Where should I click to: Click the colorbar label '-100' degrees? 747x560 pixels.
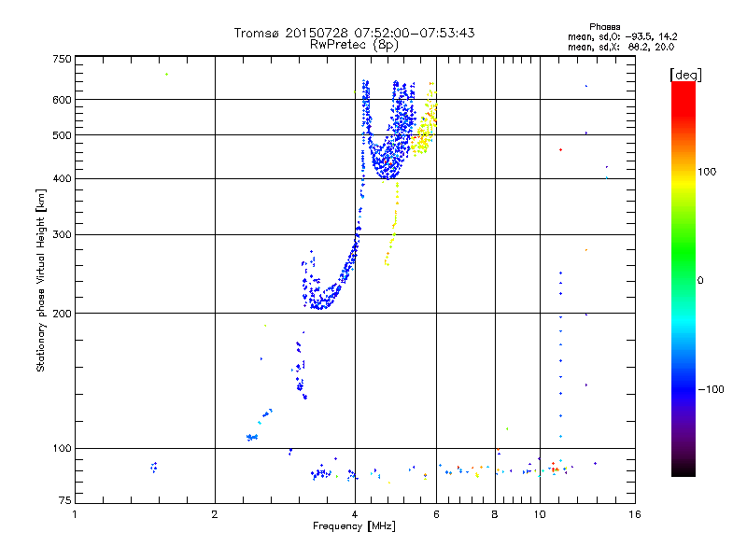click(x=712, y=389)
